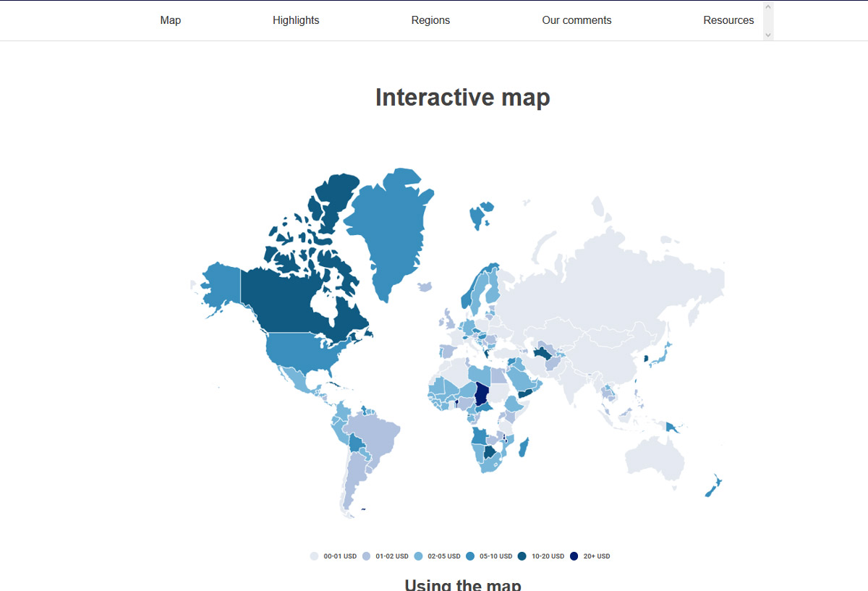Toggle the 02-05 USD legend swatch
The width and height of the screenshot is (868, 591).
[419, 556]
